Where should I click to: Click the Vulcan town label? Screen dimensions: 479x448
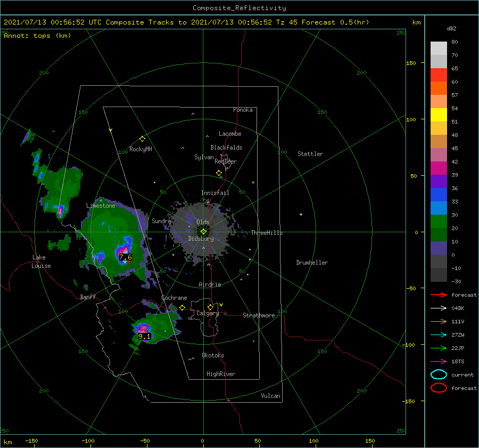pos(270,396)
